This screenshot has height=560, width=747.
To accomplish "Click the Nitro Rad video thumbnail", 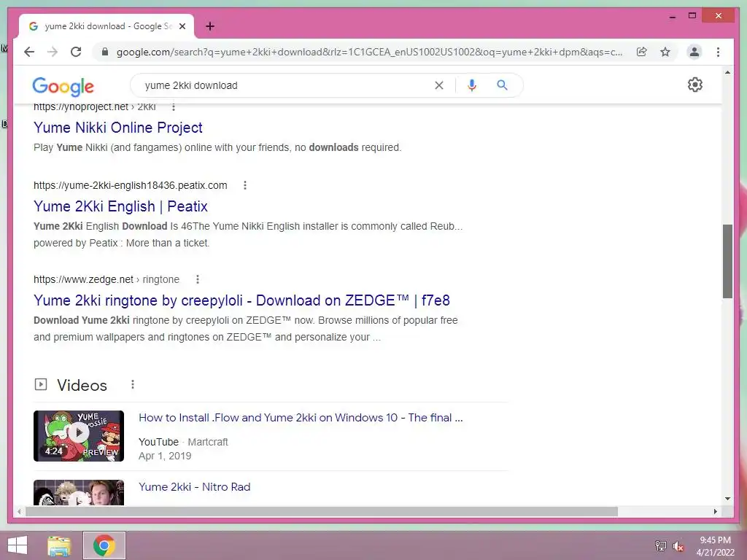I will point(79,492).
